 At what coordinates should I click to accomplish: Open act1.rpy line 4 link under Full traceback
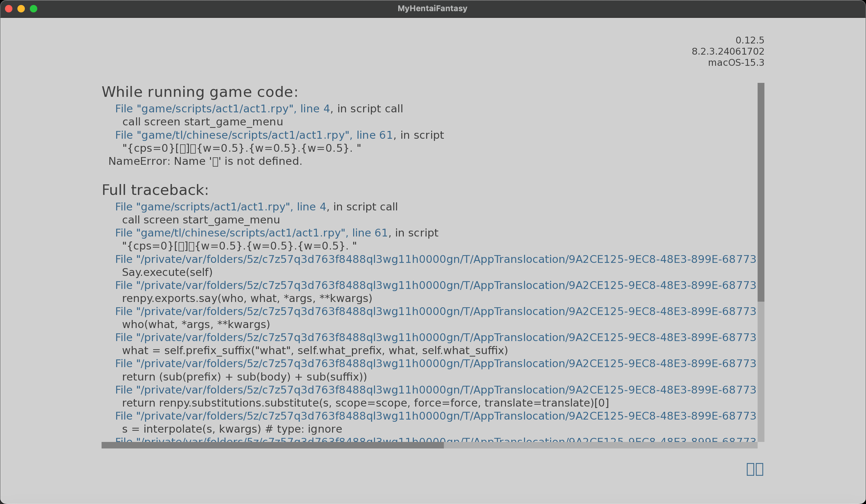220,207
